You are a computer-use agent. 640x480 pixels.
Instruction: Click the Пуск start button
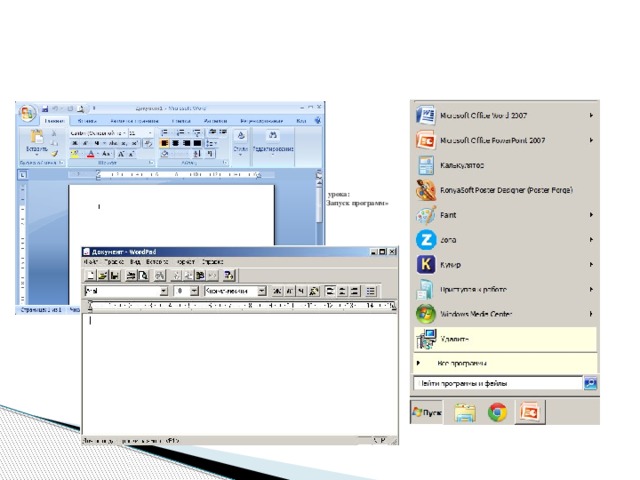coord(427,412)
